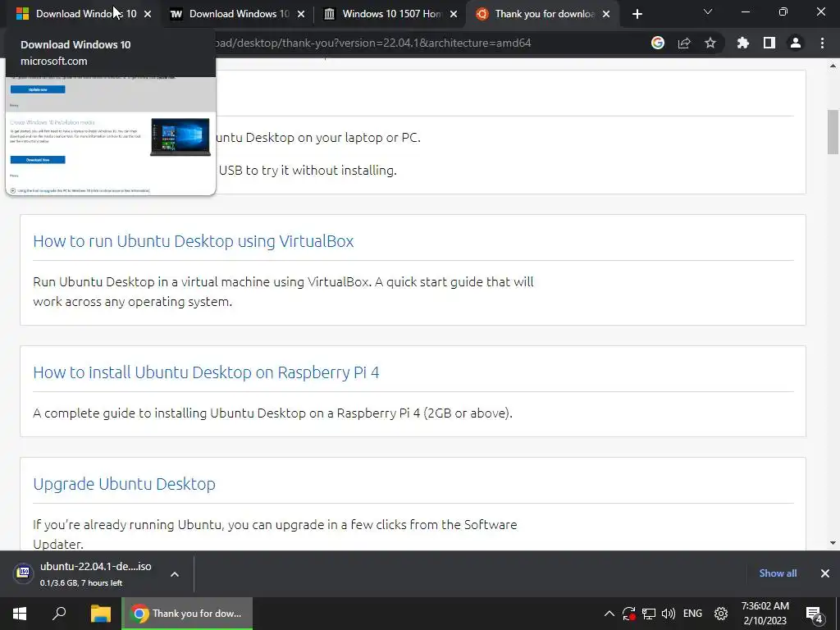Bookmark this page with the star icon
The height and width of the screenshot is (630, 840).
[x=710, y=43]
